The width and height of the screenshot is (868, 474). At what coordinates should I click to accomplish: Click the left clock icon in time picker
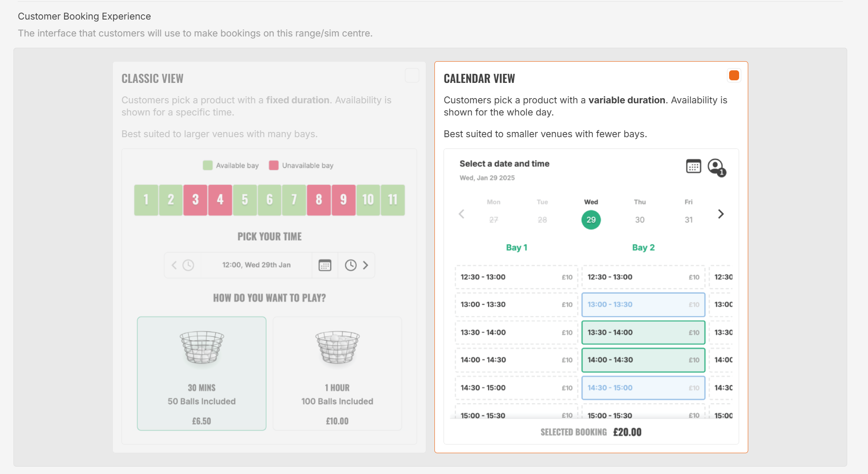[188, 265]
